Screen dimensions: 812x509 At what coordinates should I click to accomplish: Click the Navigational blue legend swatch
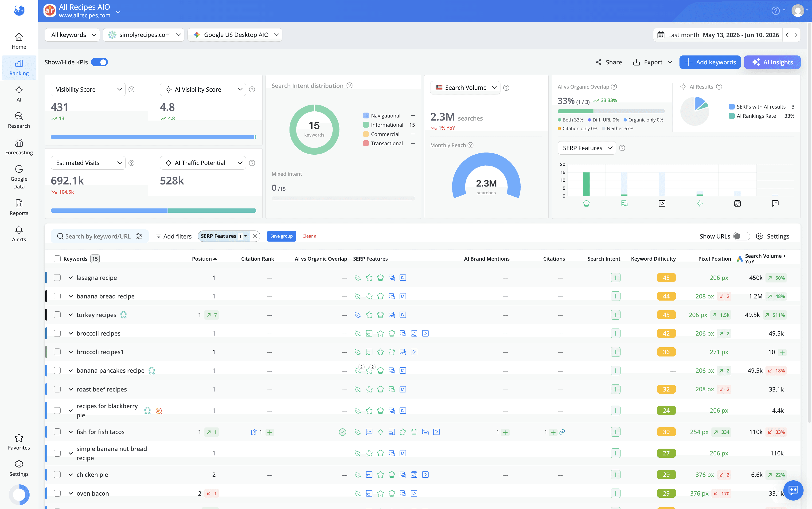coord(366,115)
